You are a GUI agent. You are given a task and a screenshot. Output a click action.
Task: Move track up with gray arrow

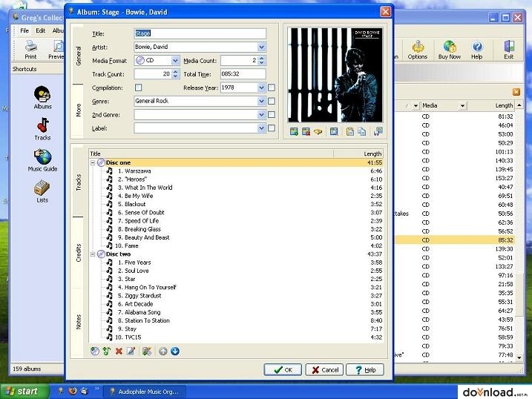(162, 352)
